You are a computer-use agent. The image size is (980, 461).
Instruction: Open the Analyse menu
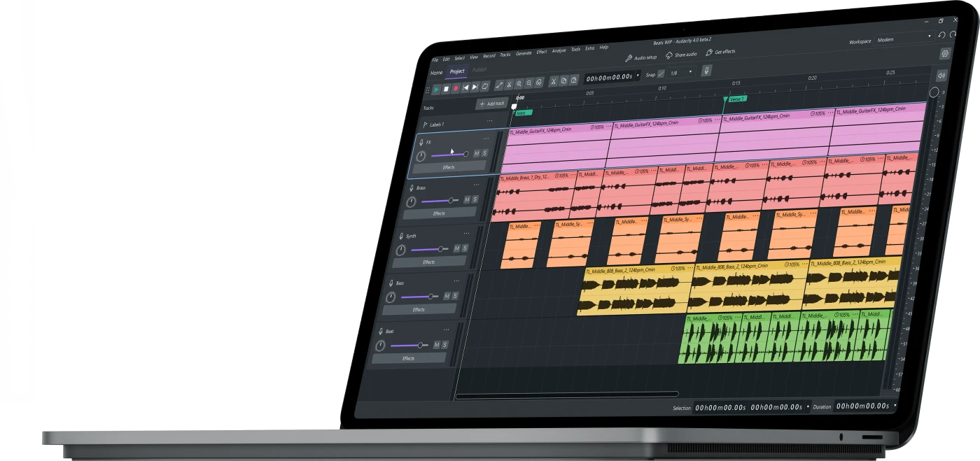559,51
